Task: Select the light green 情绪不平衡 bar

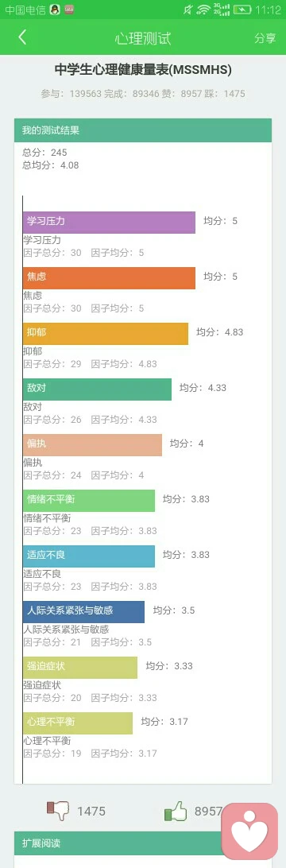Action: pos(89,501)
